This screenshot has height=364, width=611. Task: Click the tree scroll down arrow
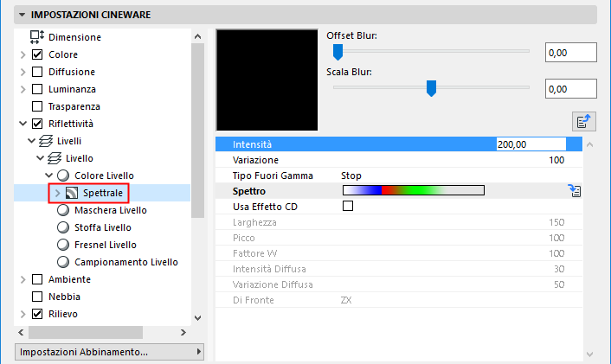pos(197,317)
